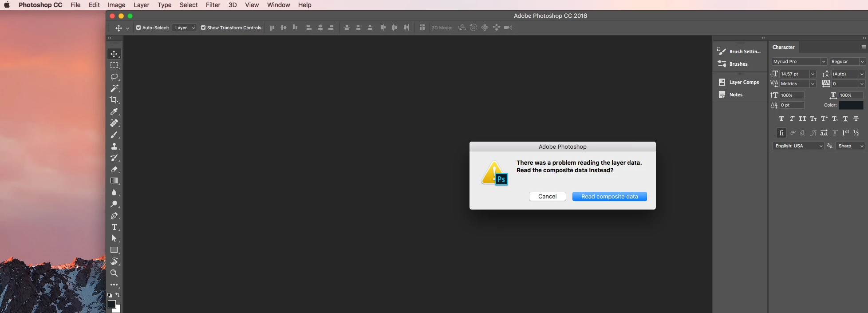Toggle Underline in Character panel
The image size is (868, 313).
[845, 119]
